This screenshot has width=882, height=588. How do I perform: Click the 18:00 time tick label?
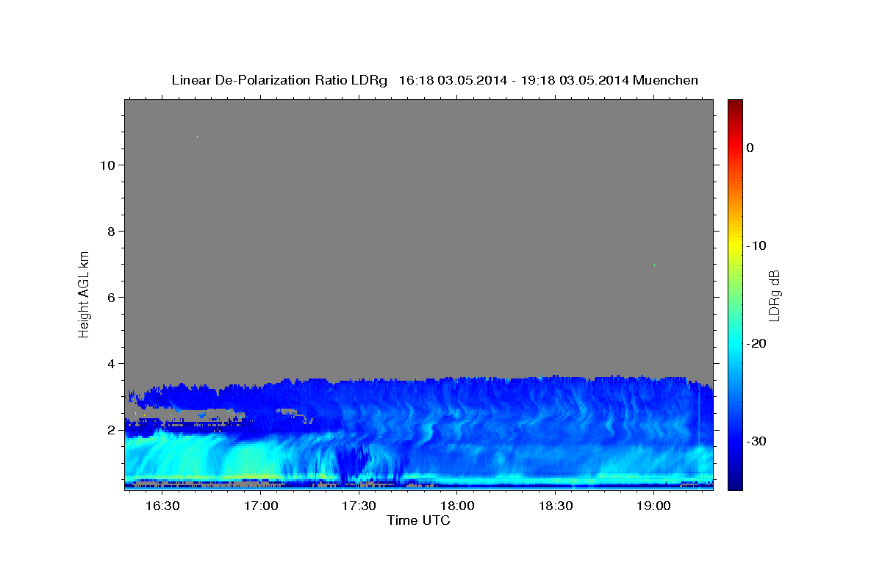coord(456,506)
